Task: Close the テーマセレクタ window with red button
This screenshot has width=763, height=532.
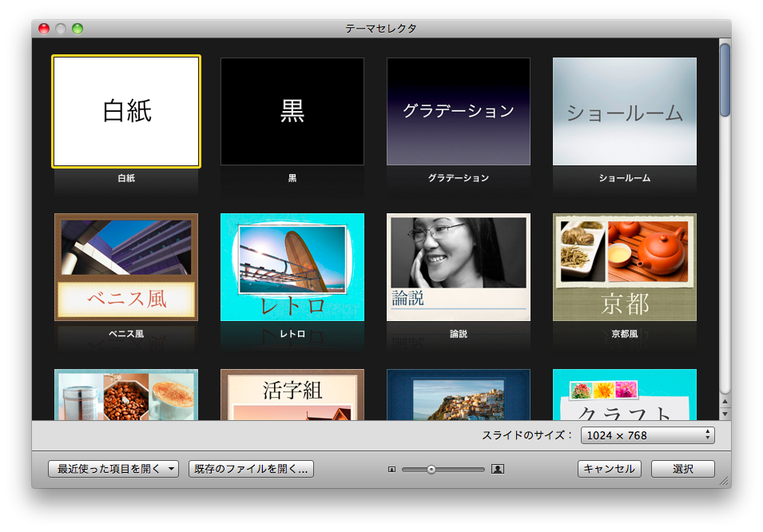Action: 44,29
